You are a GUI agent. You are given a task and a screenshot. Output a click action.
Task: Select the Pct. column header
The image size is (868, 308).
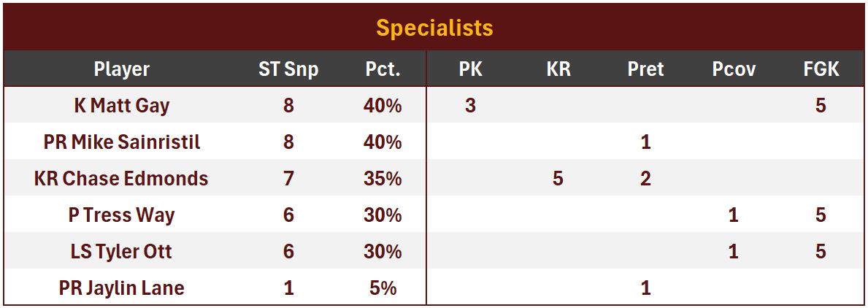pyautogui.click(x=383, y=69)
